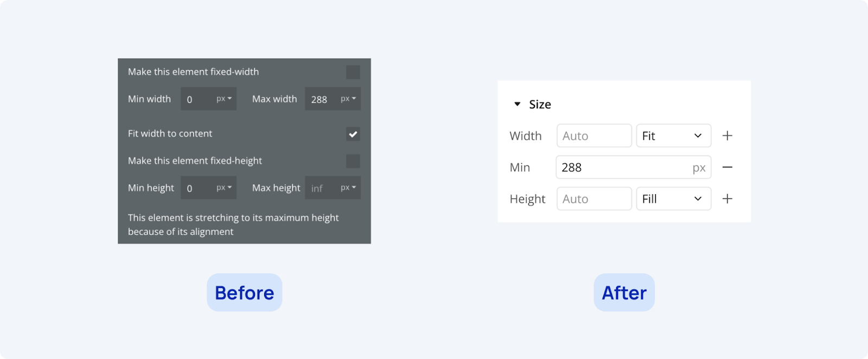Open the Height Fill dropdown
The image size is (868, 359).
click(673, 198)
